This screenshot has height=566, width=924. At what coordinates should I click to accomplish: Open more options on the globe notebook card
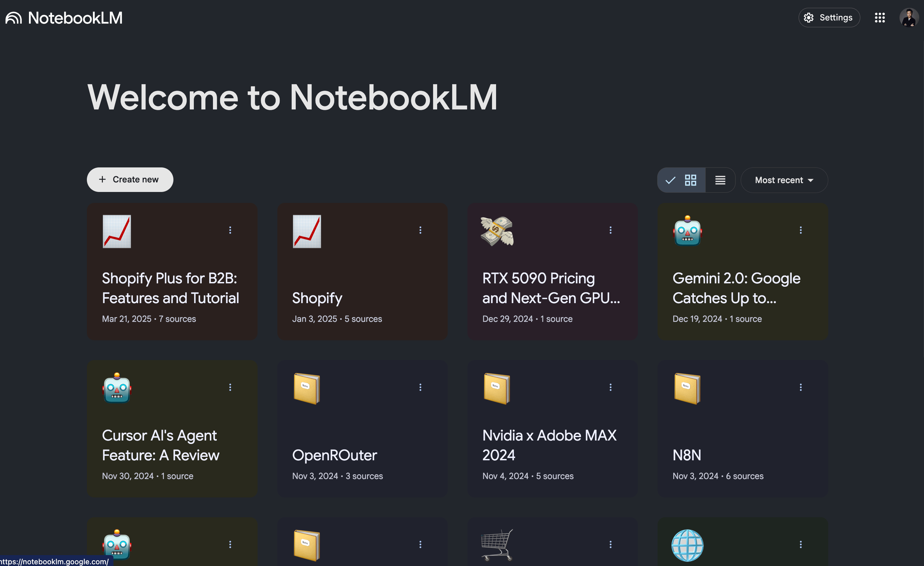tap(801, 545)
